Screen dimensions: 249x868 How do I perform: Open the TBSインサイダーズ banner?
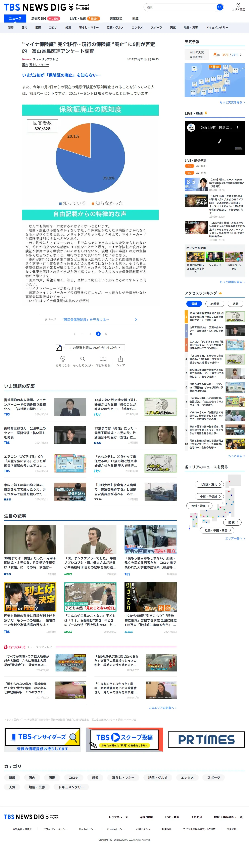(x=42, y=739)
